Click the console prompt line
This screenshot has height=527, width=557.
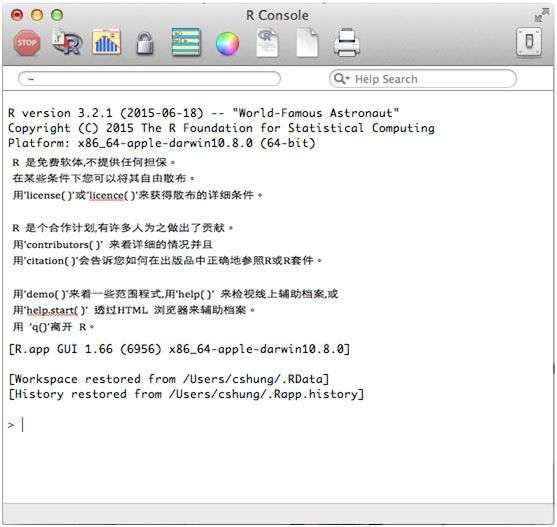(277, 424)
